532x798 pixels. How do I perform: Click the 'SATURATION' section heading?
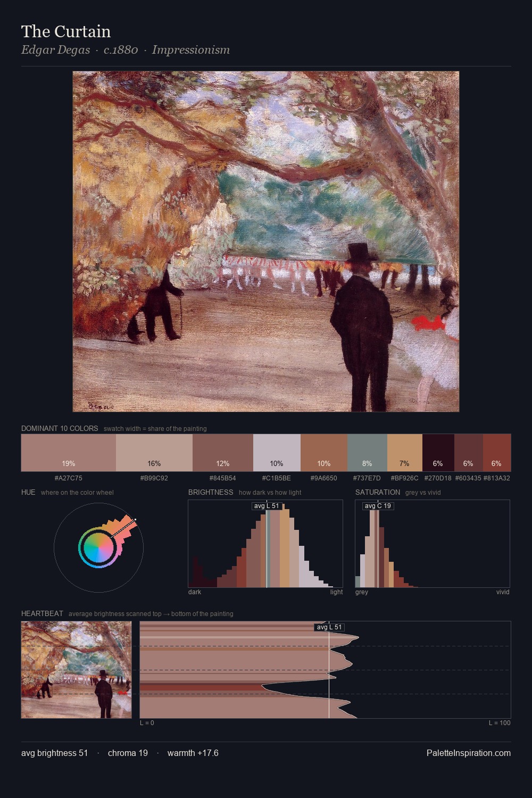[x=378, y=492]
